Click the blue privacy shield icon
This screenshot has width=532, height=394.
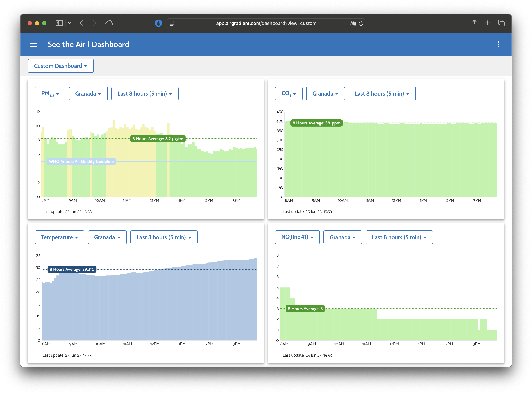point(158,23)
